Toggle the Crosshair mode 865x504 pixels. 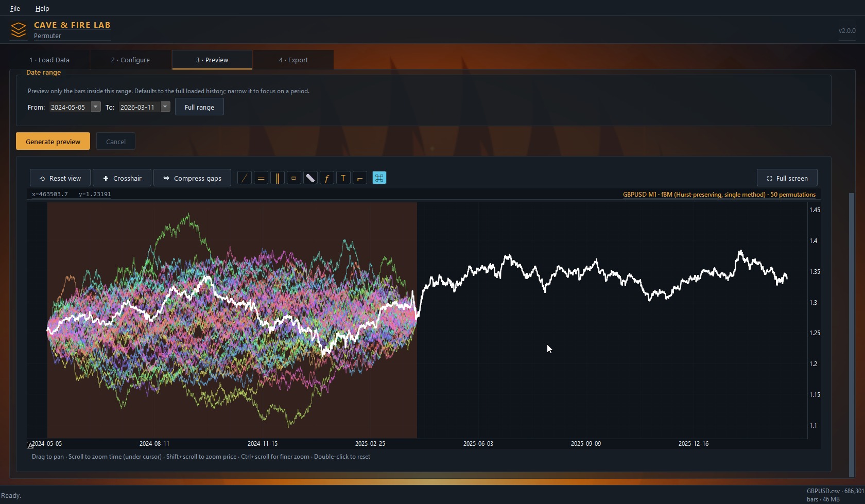tap(122, 178)
